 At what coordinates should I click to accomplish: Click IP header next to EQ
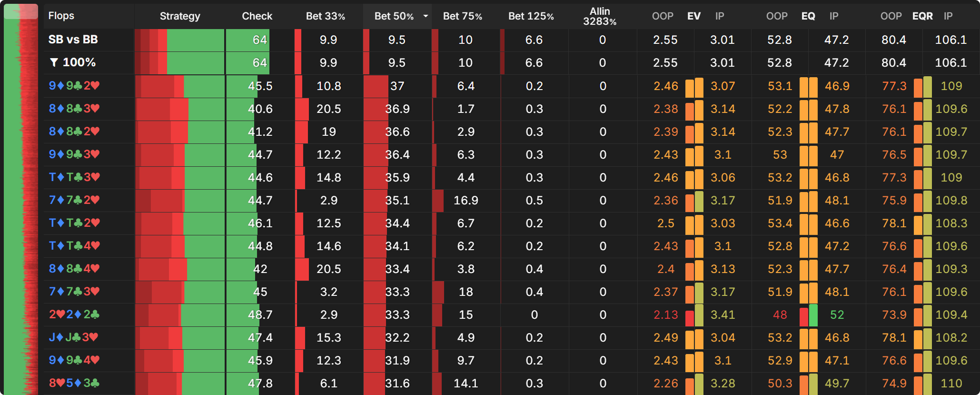[834, 16]
